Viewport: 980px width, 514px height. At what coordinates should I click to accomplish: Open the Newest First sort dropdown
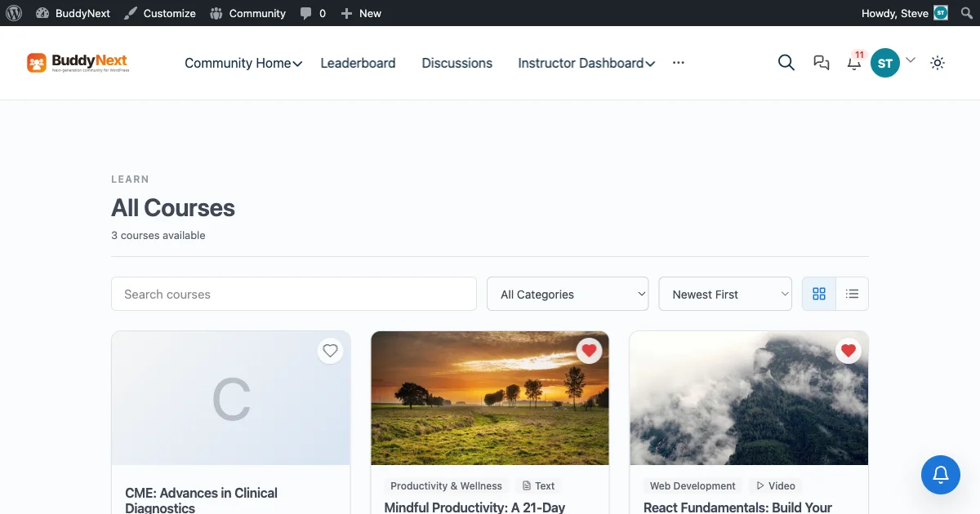tap(725, 294)
